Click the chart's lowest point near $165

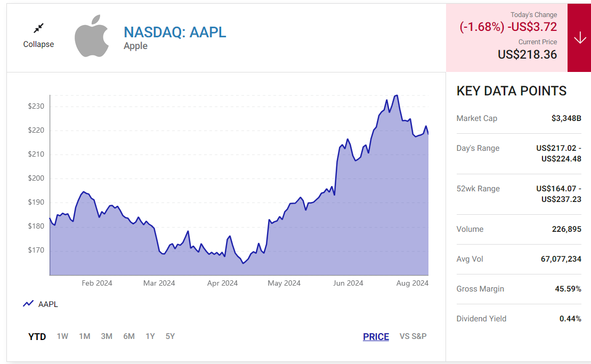pos(243,263)
